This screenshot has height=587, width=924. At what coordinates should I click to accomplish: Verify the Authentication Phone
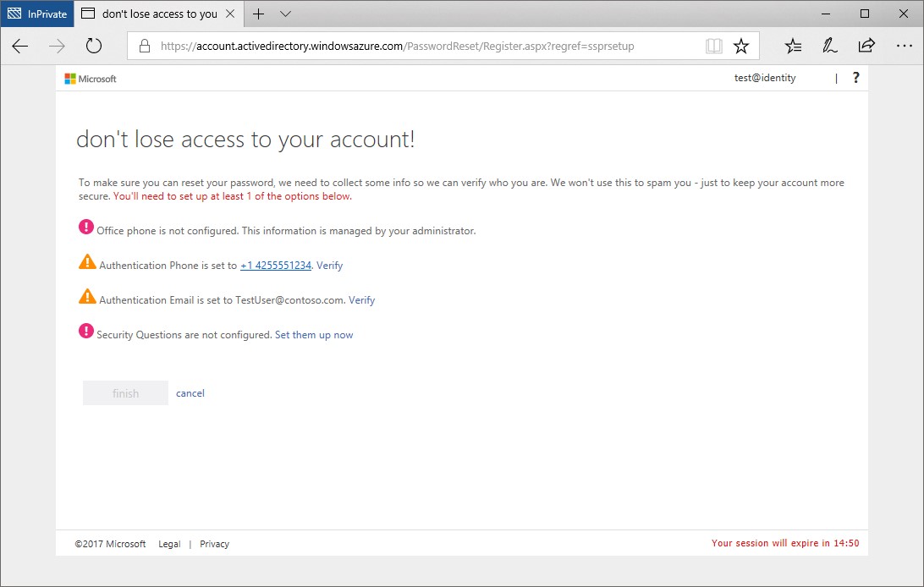[x=329, y=266]
